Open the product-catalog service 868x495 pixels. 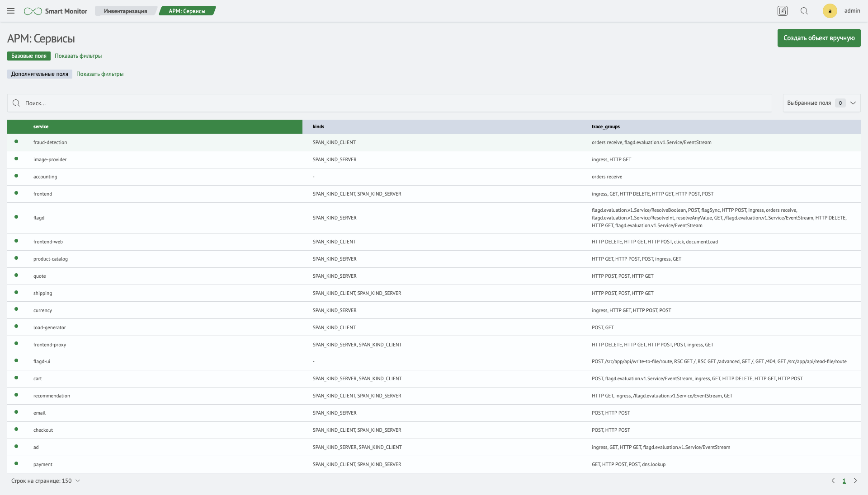coord(434,259)
